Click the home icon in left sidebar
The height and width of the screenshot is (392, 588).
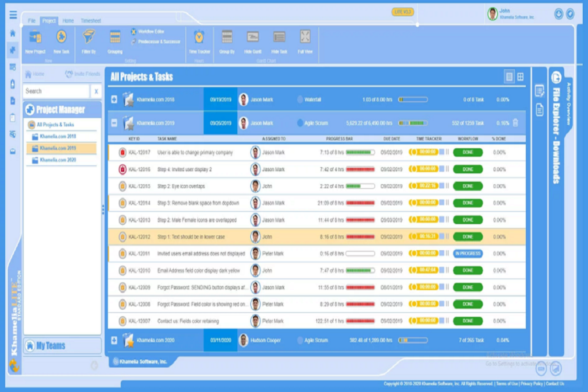coord(13,33)
